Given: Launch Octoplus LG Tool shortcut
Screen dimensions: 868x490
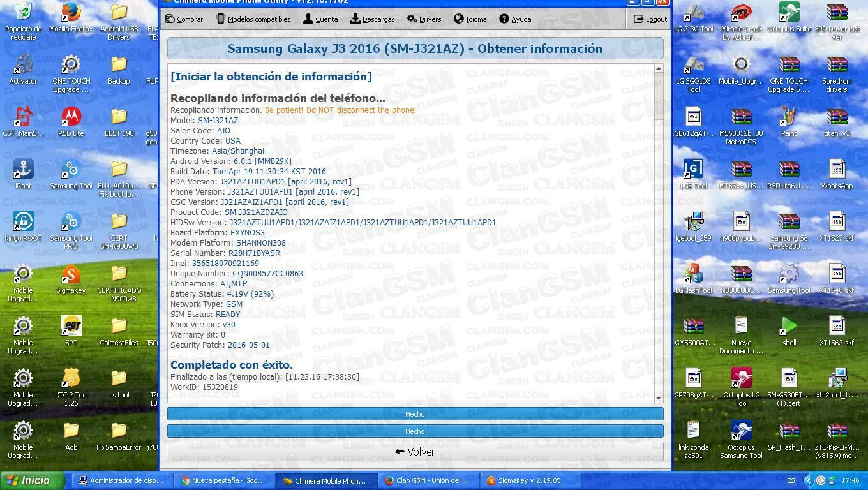Looking at the screenshot, I should (741, 387).
